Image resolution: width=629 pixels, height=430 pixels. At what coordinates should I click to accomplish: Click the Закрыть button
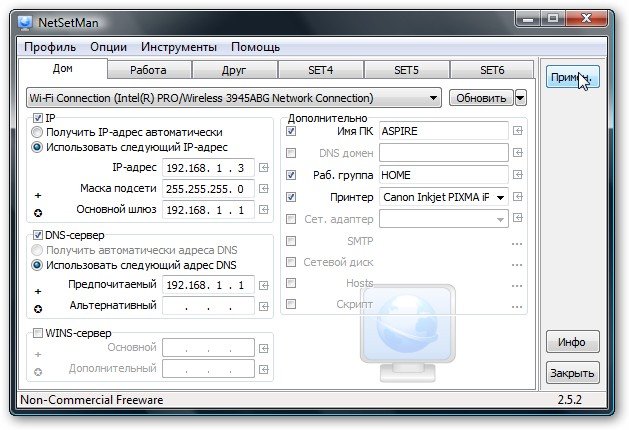click(x=572, y=373)
